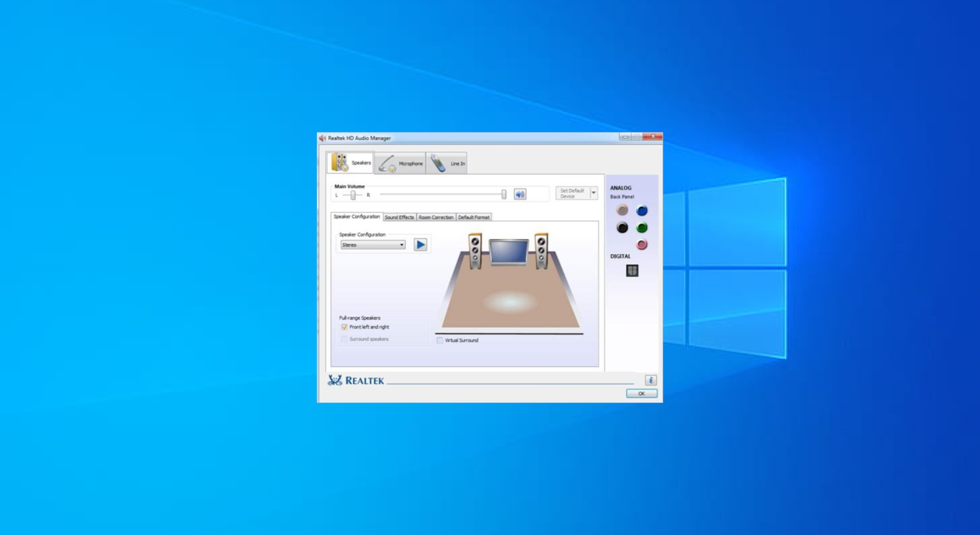Toggle the Surround speakers checkbox
This screenshot has width=980, height=535.
tap(344, 339)
